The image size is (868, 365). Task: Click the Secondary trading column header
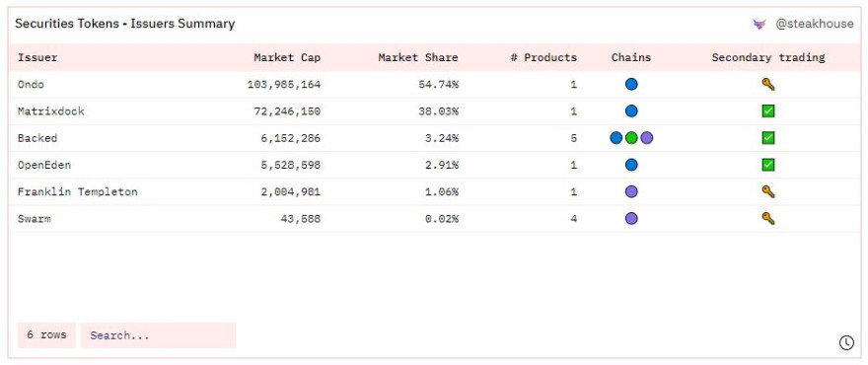coord(767,57)
